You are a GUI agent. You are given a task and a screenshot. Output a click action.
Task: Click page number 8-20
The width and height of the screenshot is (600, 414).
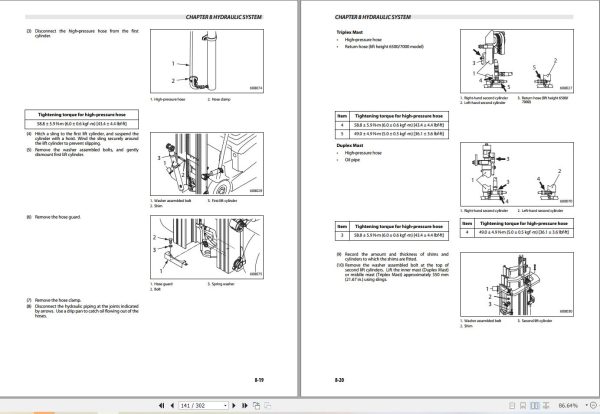(339, 380)
